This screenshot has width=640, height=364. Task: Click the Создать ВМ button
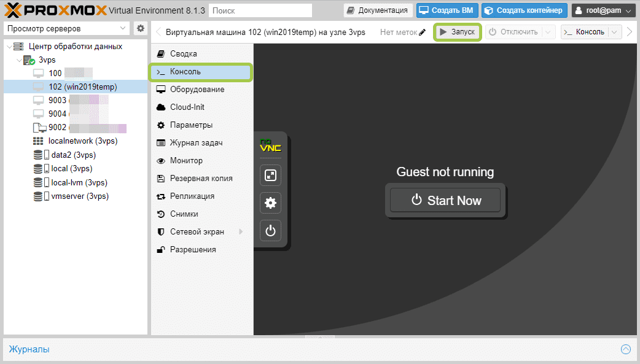[x=447, y=10]
